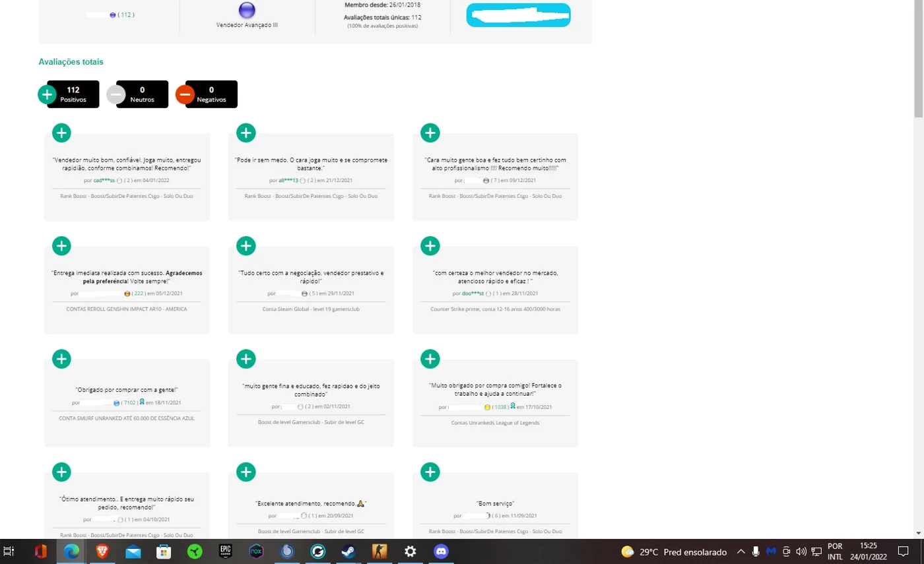Screen dimensions: 924x564
Task: Click the green plus filter icon beside Positivos
Action: tap(47, 94)
